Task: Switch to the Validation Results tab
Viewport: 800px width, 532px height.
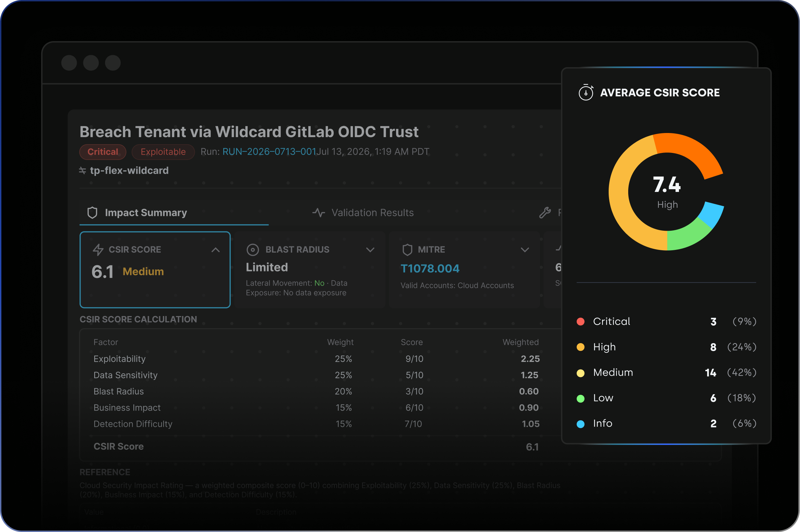Action: (363, 213)
